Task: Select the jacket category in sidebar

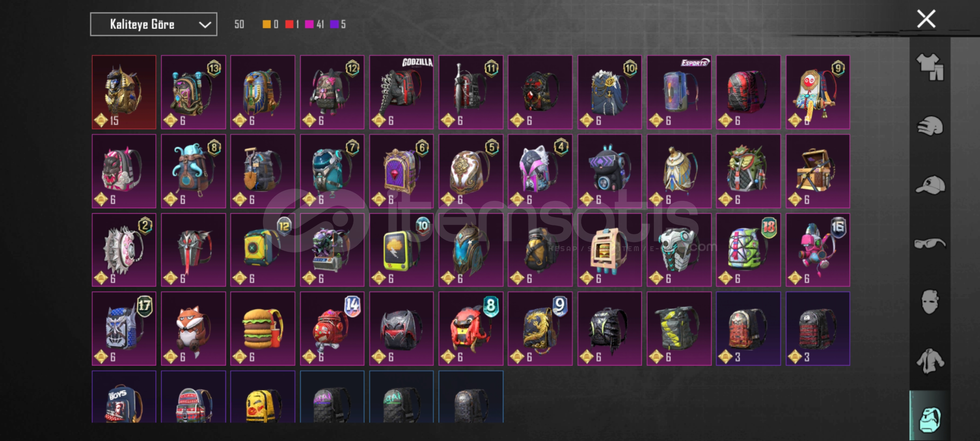Action: [x=930, y=361]
